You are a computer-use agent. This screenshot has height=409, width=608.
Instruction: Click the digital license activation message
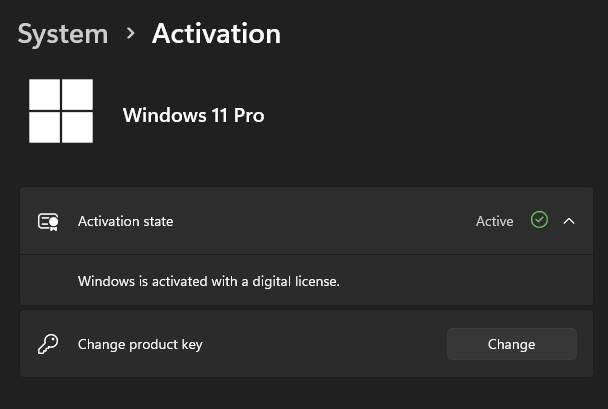(209, 281)
